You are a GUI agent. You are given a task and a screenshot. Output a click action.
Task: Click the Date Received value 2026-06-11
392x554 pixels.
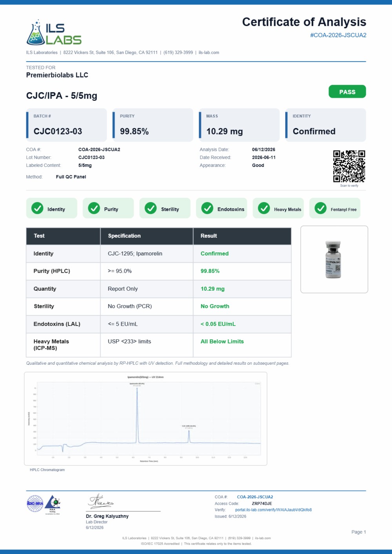(x=263, y=158)
